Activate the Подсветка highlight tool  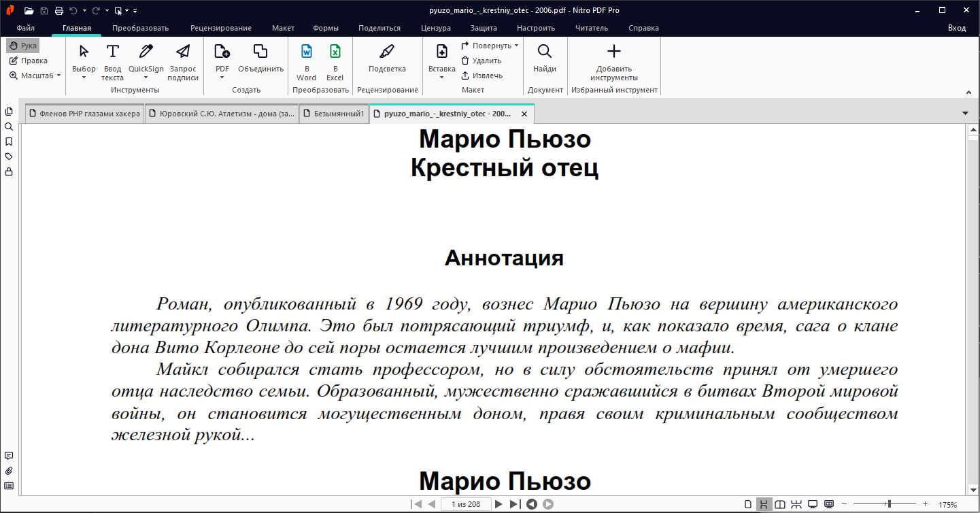387,51
